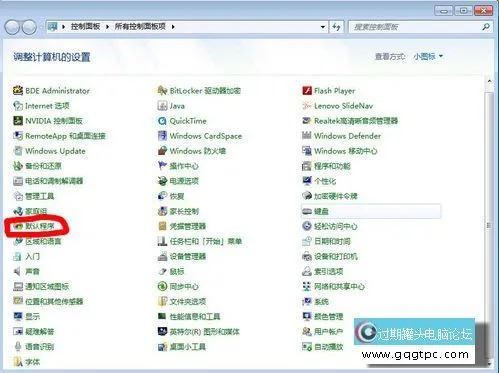Open the 键盘 link
The image size is (499, 373).
321,211
